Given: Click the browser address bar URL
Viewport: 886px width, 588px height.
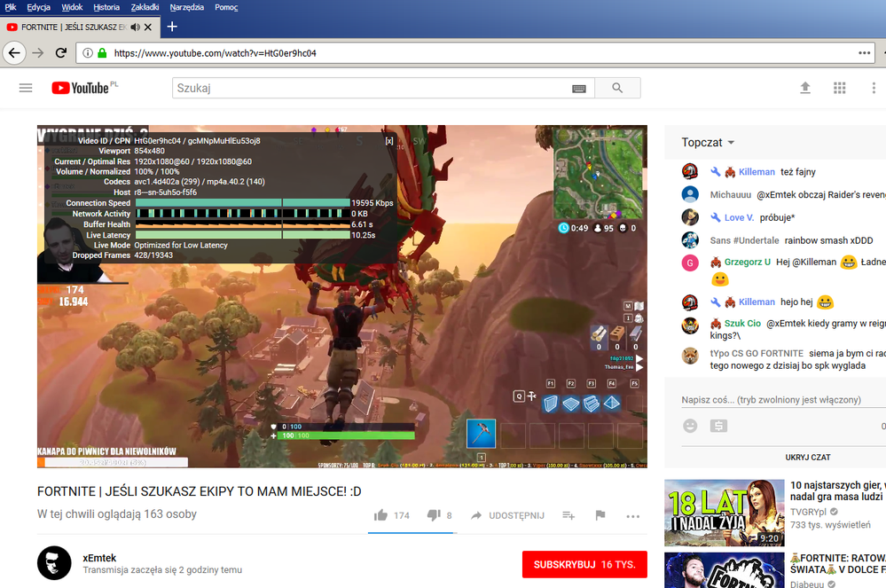Looking at the screenshot, I should click(x=215, y=53).
